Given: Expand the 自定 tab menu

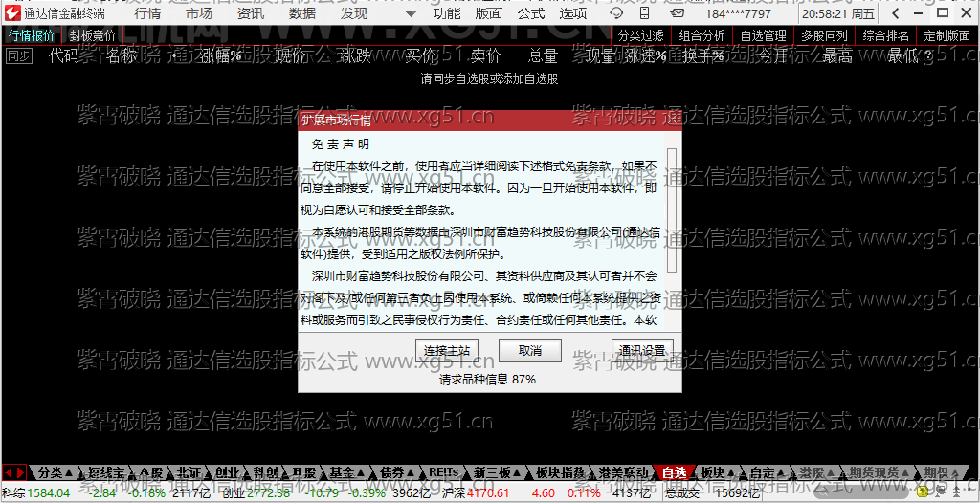Looking at the screenshot, I should click(x=767, y=472).
